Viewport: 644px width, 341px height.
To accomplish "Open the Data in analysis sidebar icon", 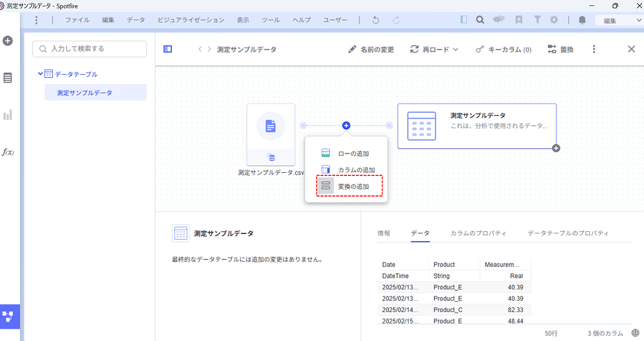I will (x=8, y=78).
